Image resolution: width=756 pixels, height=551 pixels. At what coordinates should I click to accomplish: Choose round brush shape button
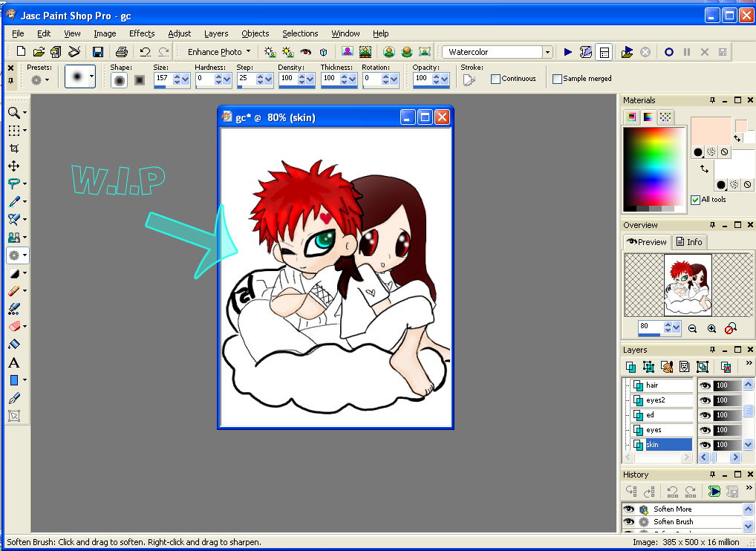119,80
